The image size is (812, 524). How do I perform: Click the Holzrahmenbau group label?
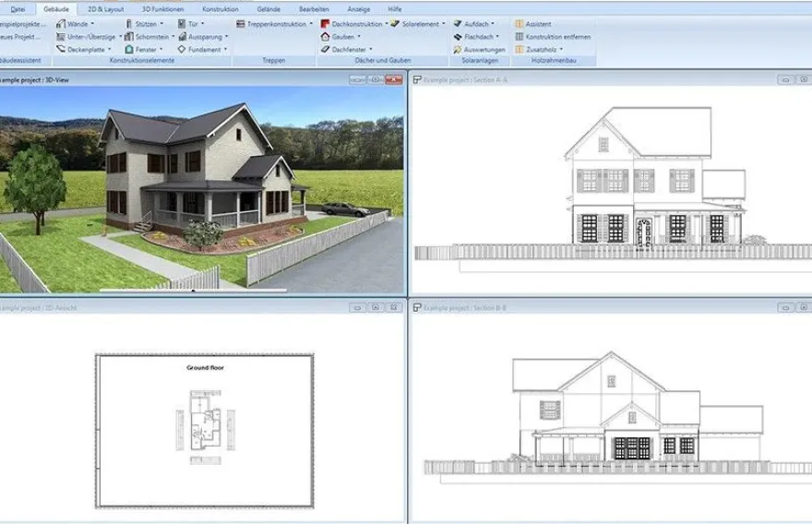554,61
